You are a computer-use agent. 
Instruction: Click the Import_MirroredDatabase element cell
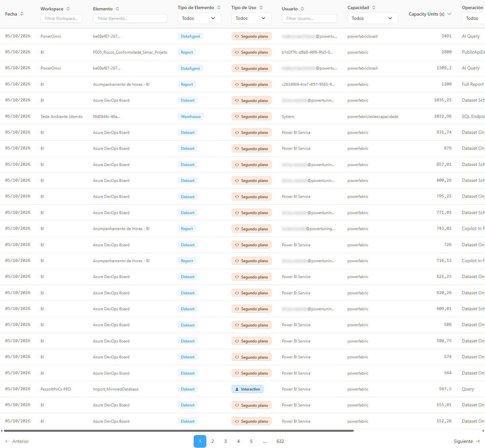(x=116, y=389)
